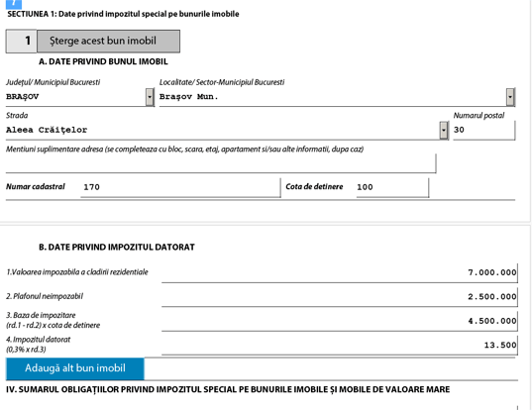Viewport: 532px width, 410px height.
Task: Click the Baza de impozitare field showing 4.500.000
Action: point(340,321)
